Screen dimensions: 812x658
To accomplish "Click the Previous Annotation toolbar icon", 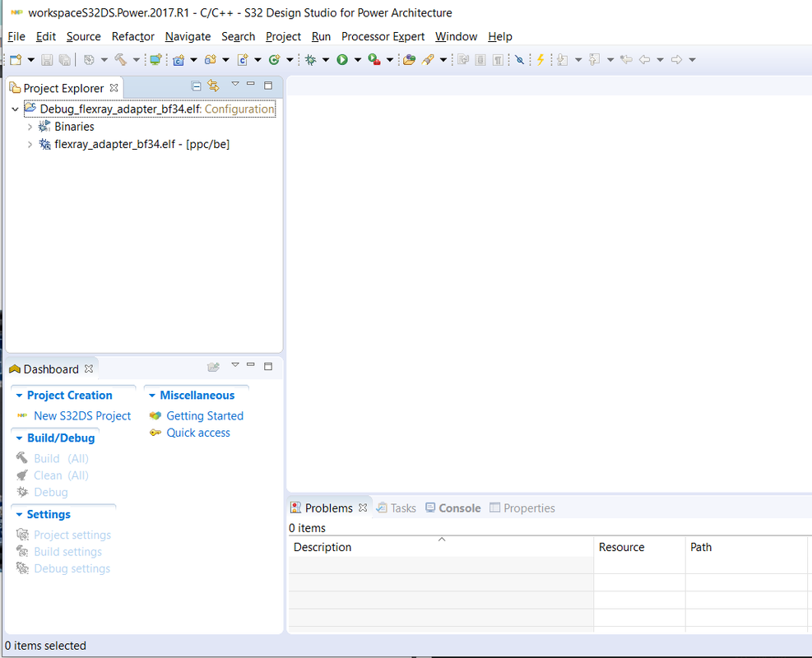I will (595, 59).
